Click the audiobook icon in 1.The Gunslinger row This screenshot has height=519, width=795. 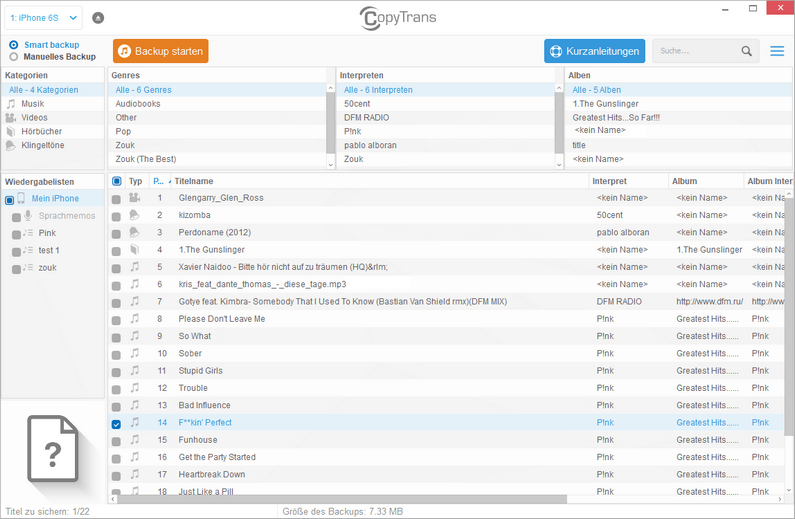point(134,249)
